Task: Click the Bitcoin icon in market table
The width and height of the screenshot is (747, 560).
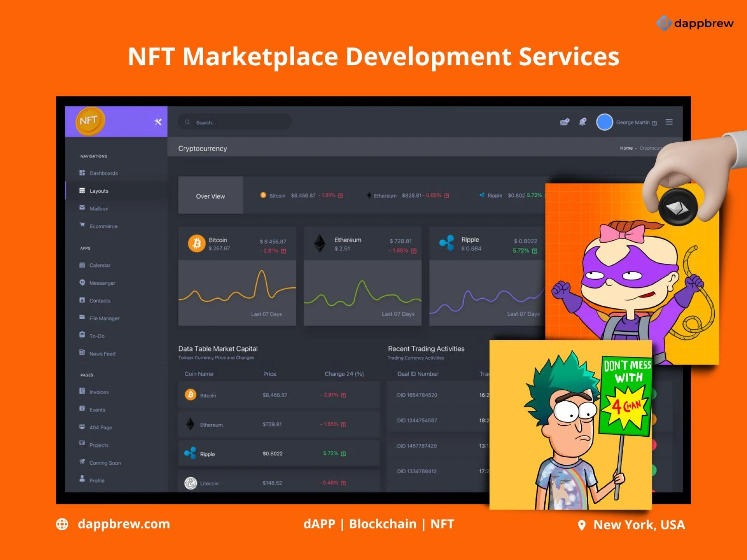Action: 190,395
